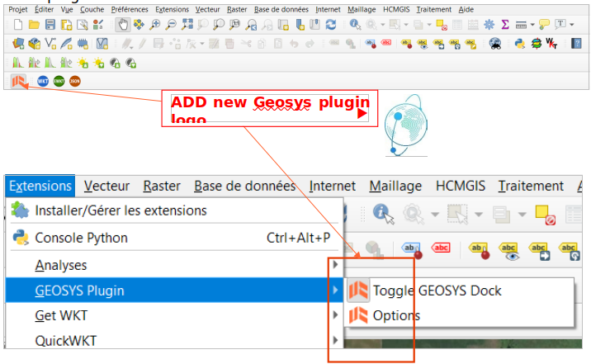Show statistical summary with the Sigma icon

tap(505, 25)
